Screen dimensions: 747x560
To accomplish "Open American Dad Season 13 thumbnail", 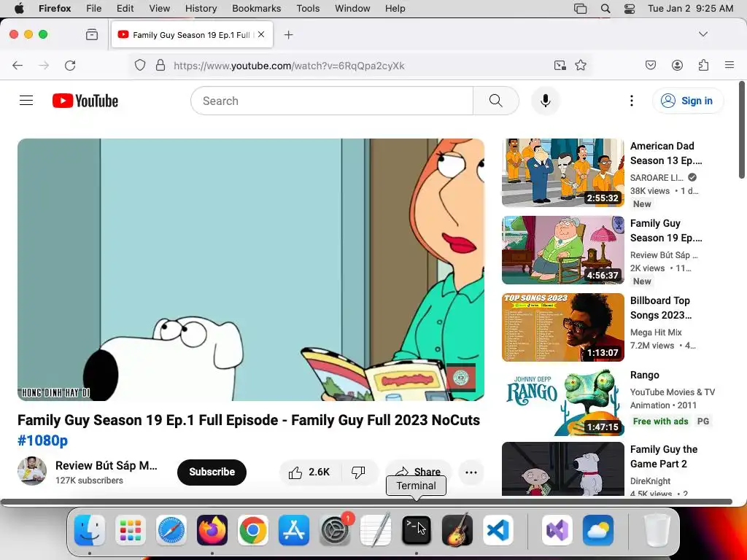I will [x=562, y=173].
